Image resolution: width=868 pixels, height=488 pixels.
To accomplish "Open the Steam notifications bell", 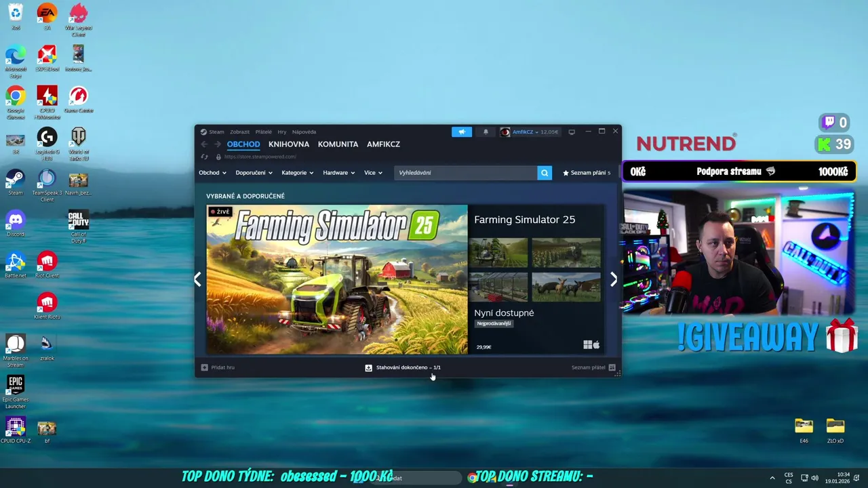I will [x=486, y=132].
